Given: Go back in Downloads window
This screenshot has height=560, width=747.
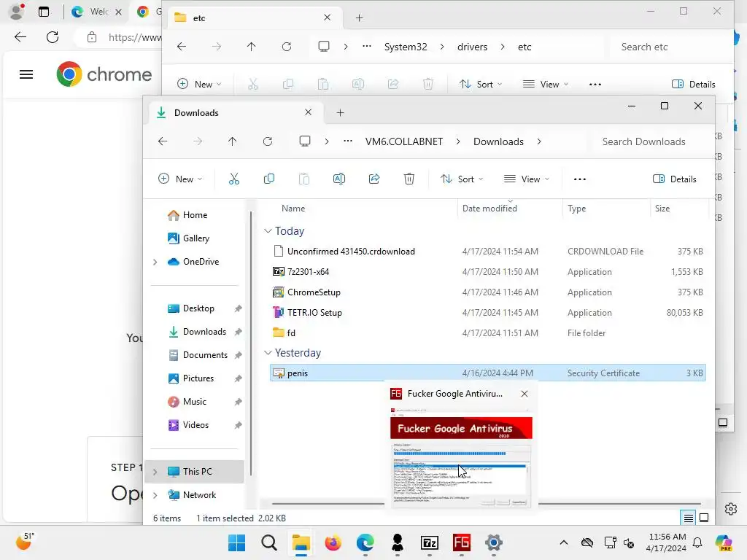Looking at the screenshot, I should click(163, 141).
